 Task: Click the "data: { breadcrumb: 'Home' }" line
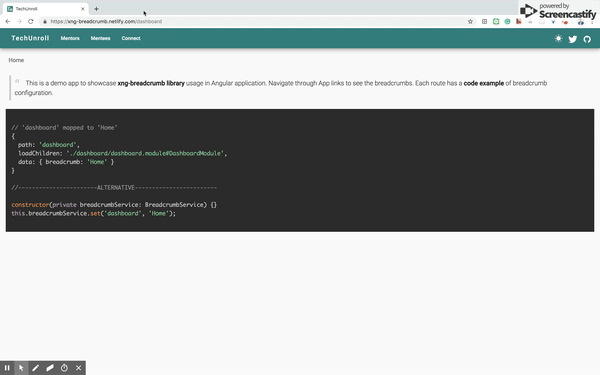coord(66,162)
